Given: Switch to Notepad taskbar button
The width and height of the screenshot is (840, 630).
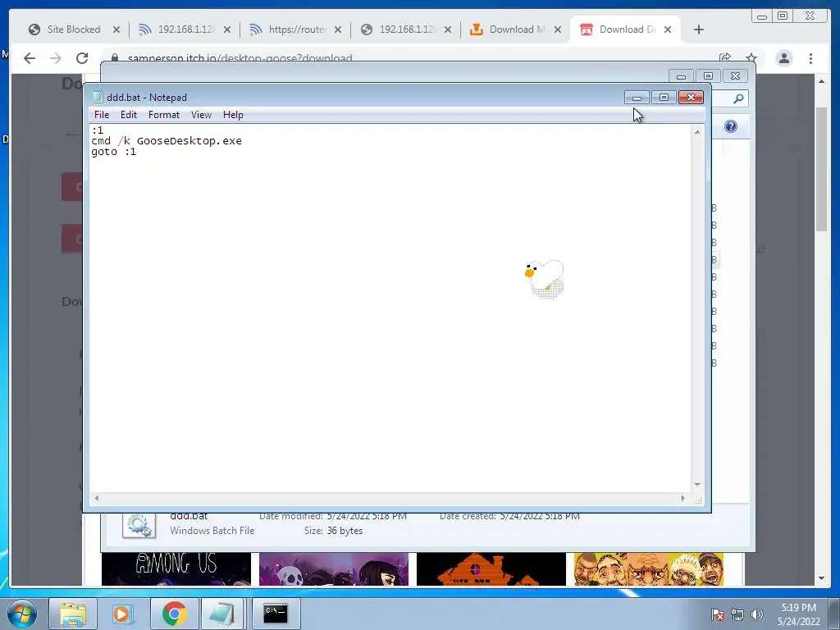Looking at the screenshot, I should coord(223,614).
